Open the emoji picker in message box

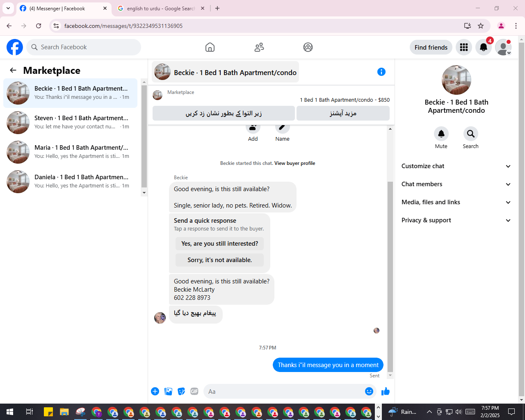coord(369,391)
